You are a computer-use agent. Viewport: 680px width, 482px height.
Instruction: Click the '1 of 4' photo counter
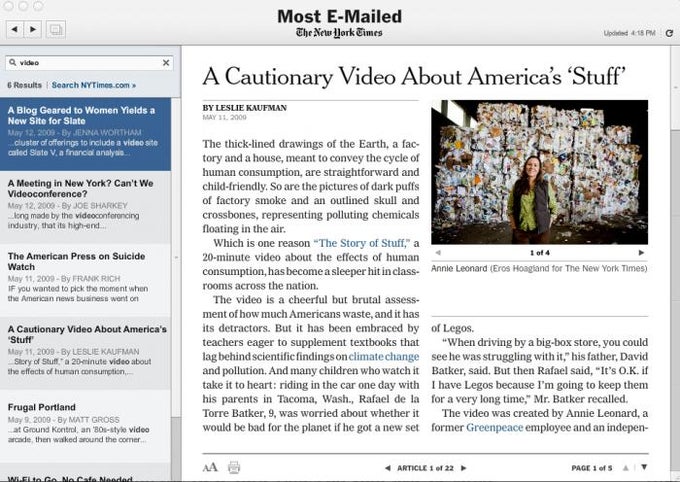click(539, 252)
